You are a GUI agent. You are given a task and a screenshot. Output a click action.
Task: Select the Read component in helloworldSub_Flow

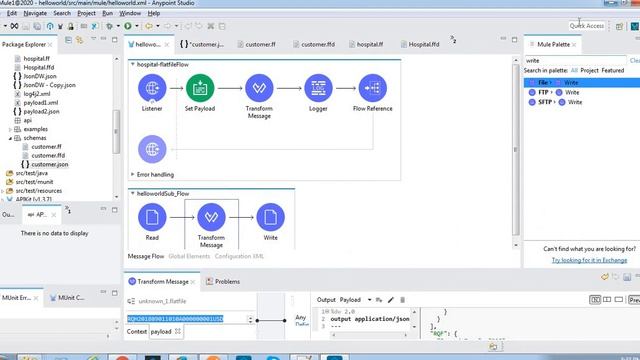[152, 217]
